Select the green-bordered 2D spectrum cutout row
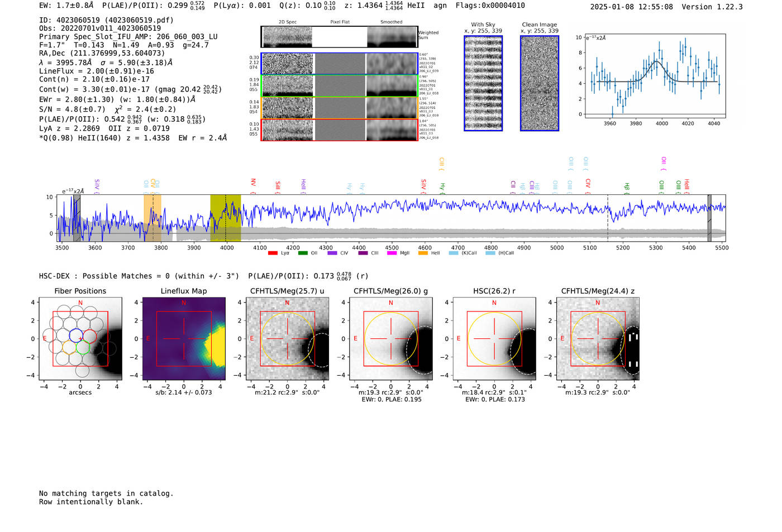 [340, 86]
